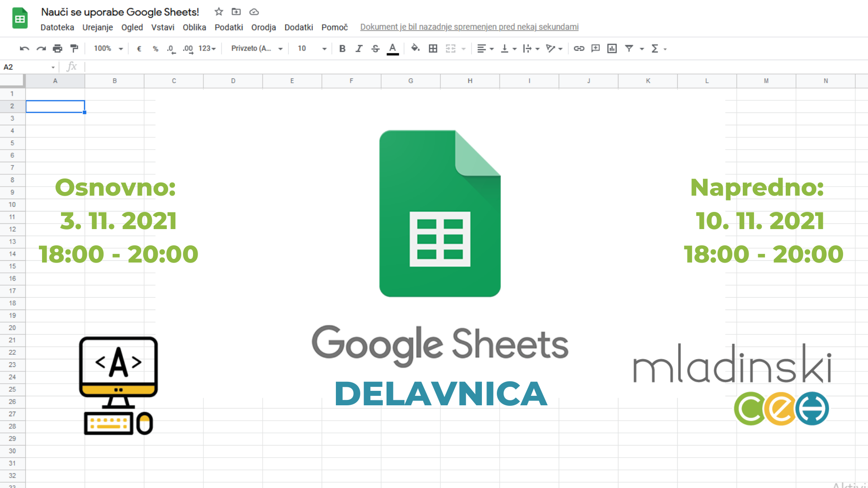Open the Datoteka menu
The image size is (868, 488).
click(x=57, y=27)
